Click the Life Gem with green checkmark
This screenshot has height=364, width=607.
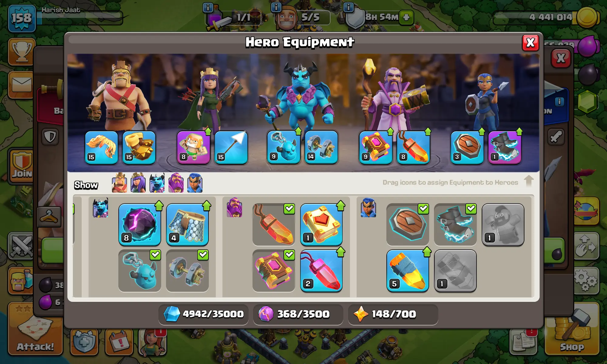click(x=274, y=224)
